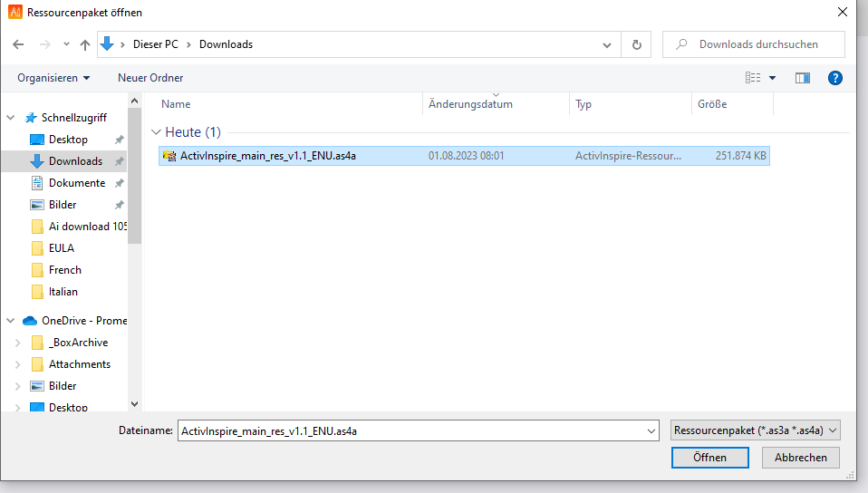Viewport: 868px width, 493px height.
Task: Collapse the Schnellzugriff tree node
Action: click(11, 118)
